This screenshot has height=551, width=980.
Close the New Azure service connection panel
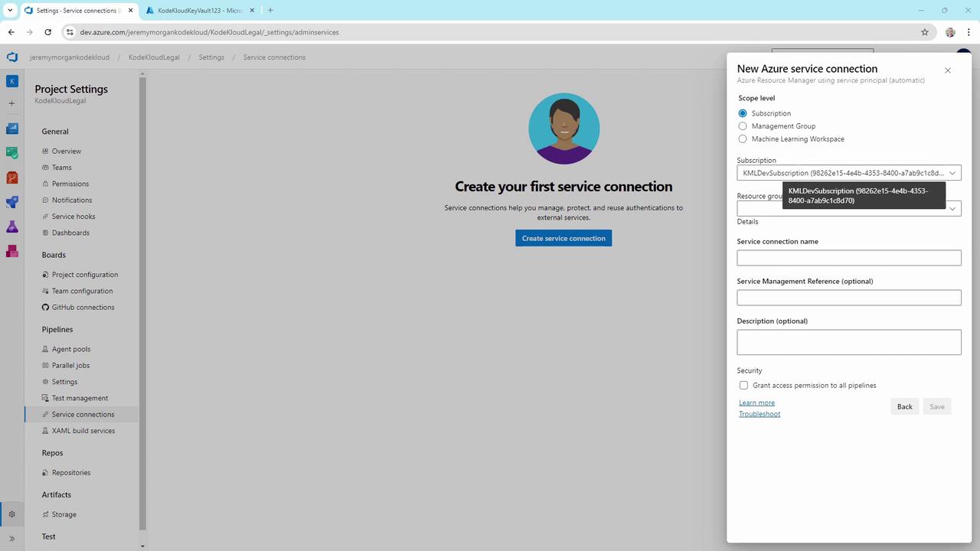click(x=948, y=70)
